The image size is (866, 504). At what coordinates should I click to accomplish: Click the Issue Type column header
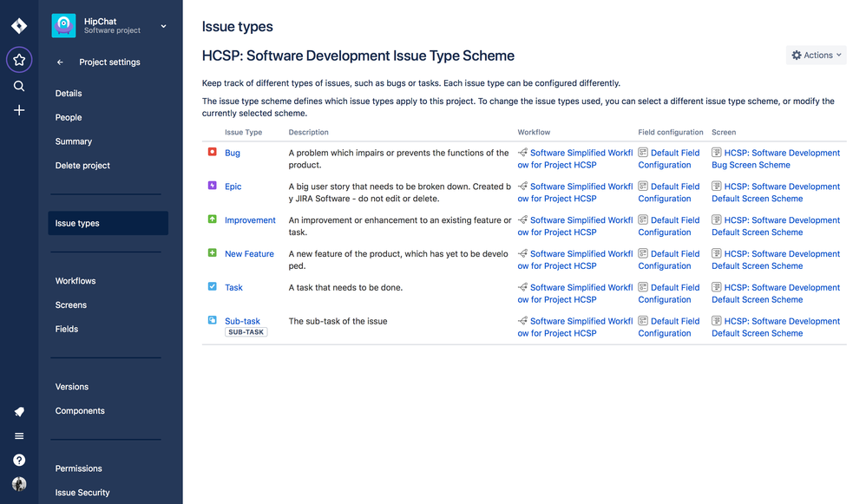point(244,133)
